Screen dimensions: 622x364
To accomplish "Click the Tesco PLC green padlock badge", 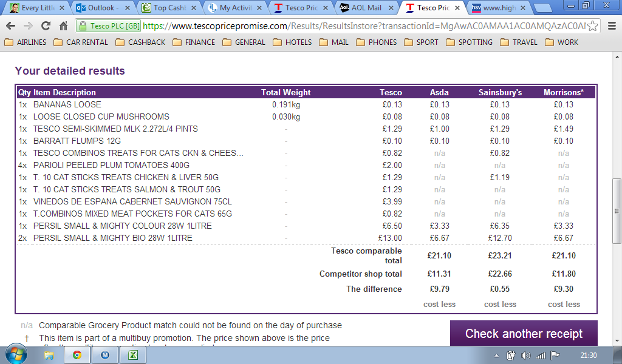I will pos(109,26).
